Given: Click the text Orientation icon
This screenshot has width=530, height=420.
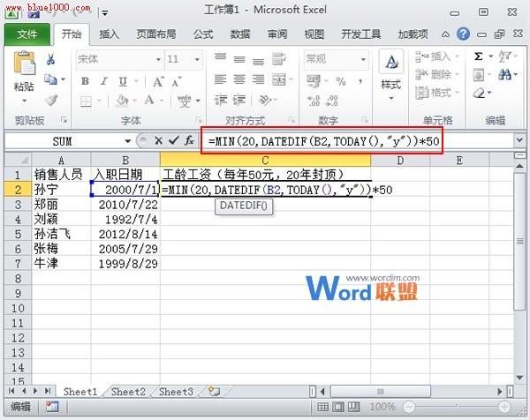Looking at the screenshot, I should tap(265, 100).
